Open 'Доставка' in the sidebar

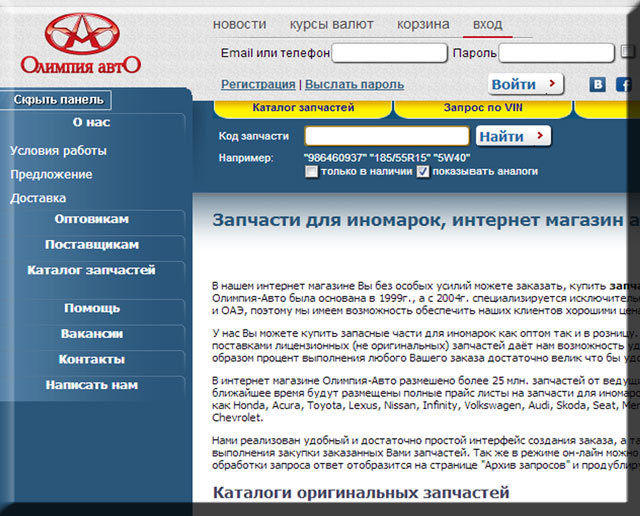pos(38,198)
